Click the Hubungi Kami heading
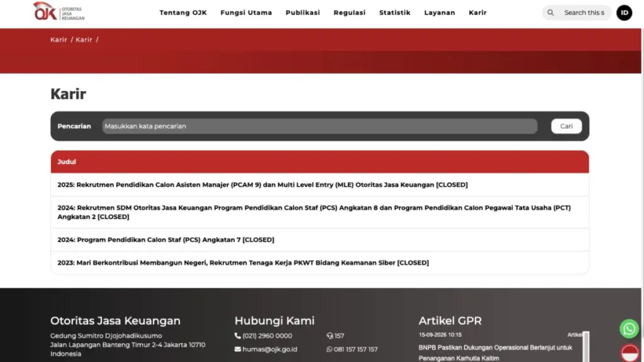Screen dimensions: 644x362 pyautogui.click(x=274, y=321)
